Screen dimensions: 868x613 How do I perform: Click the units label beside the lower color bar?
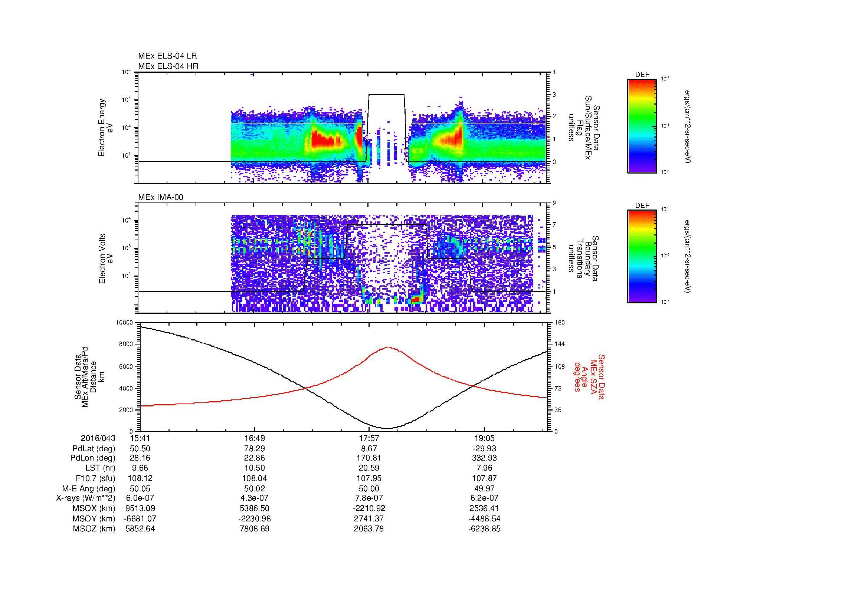coord(688,257)
